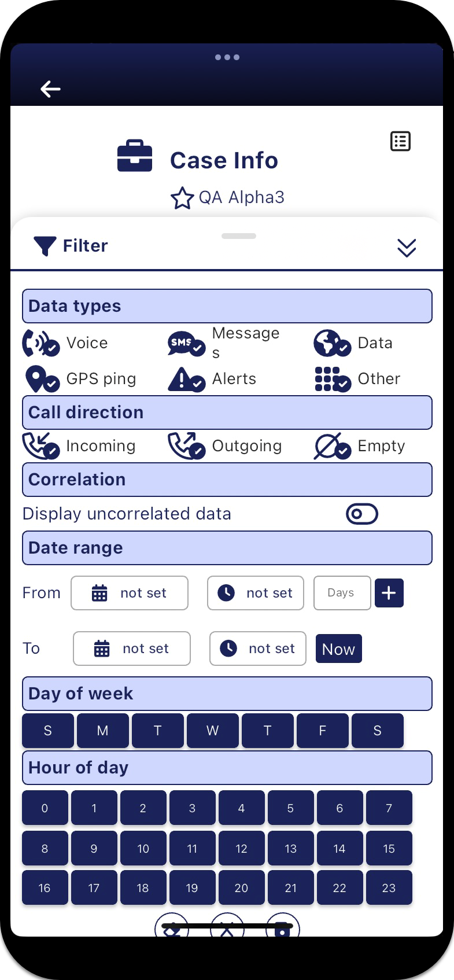Favorite case via the star icon
Viewport: 454px width, 980px height.
coord(182,198)
